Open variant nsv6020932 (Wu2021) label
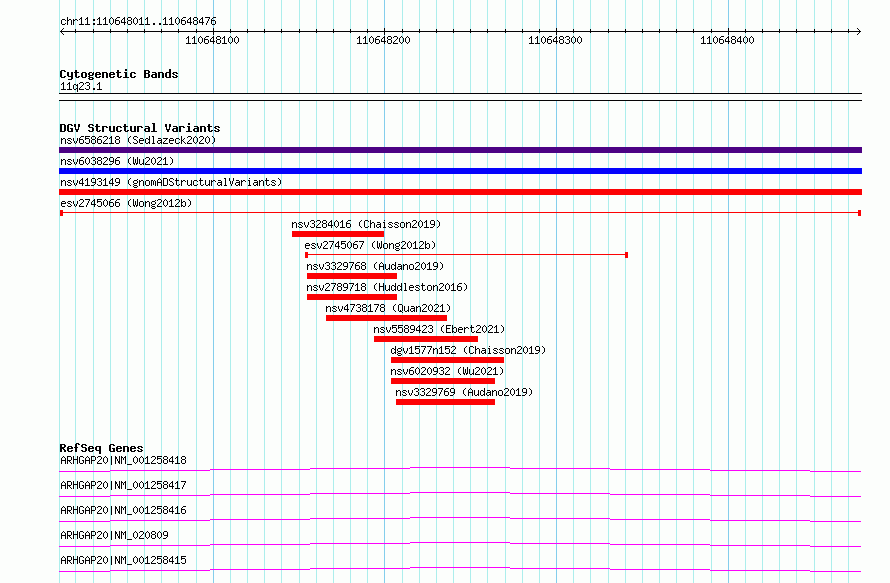 point(447,371)
